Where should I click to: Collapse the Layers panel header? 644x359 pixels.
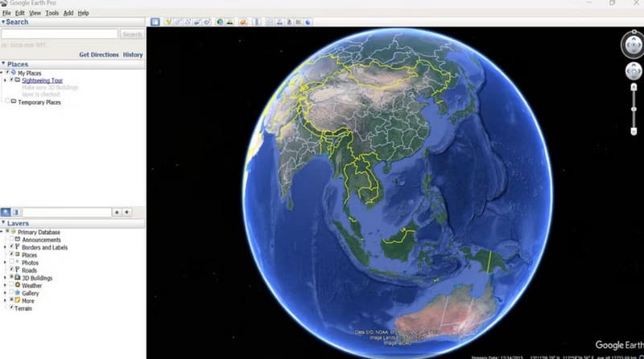click(3, 223)
